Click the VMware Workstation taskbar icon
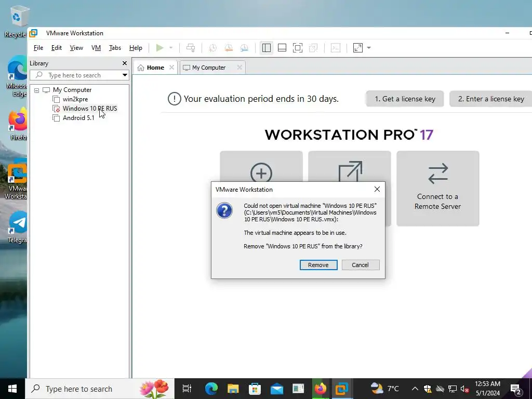This screenshot has width=532, height=399. click(342, 389)
